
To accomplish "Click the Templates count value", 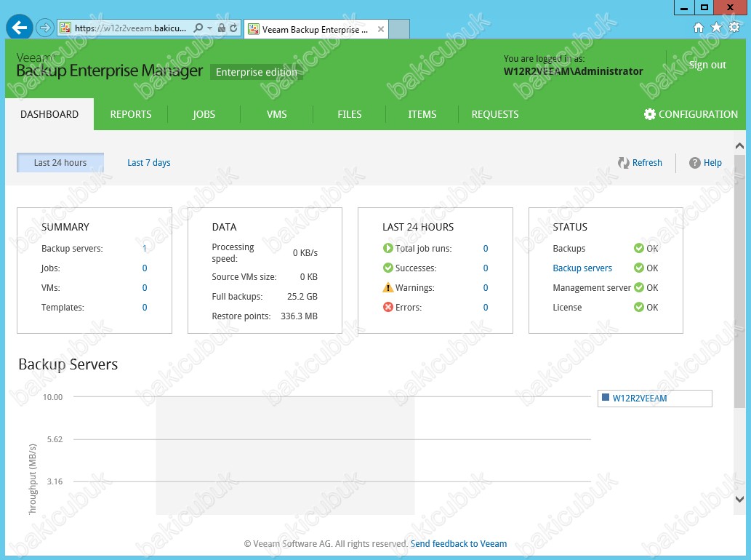I will [x=145, y=307].
